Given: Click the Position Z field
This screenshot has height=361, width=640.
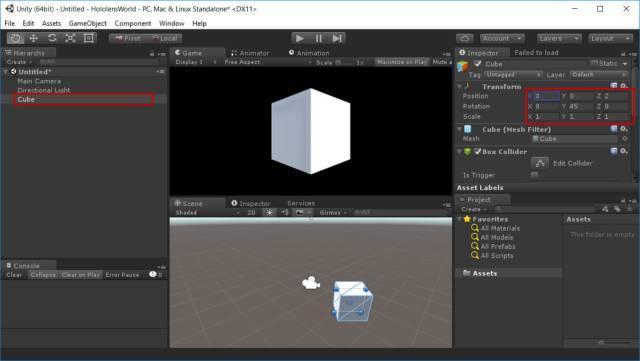Looking at the screenshot, I should [616, 96].
